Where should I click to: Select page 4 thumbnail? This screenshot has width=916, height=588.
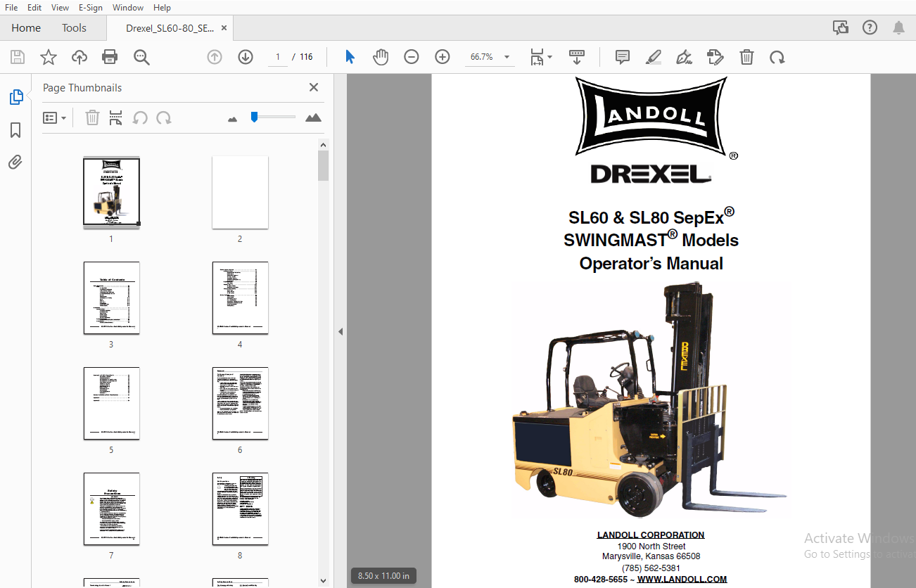pyautogui.click(x=240, y=298)
